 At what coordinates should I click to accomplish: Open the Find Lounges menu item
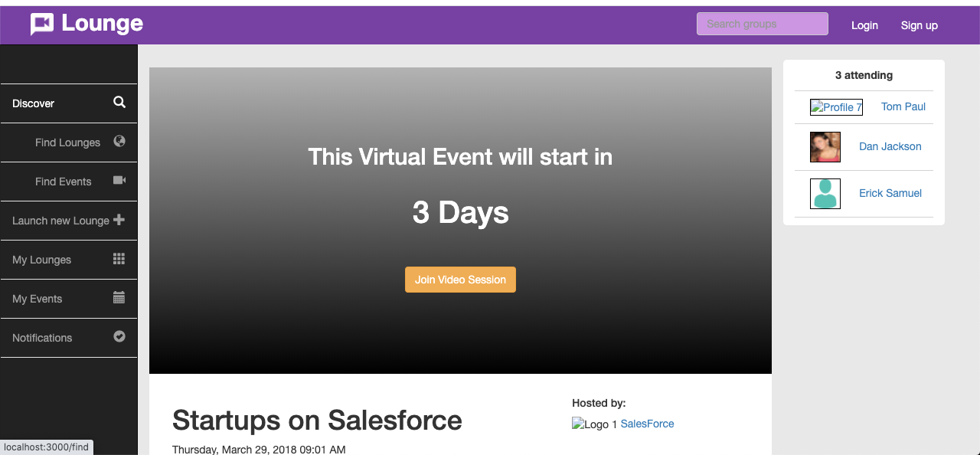(69, 142)
